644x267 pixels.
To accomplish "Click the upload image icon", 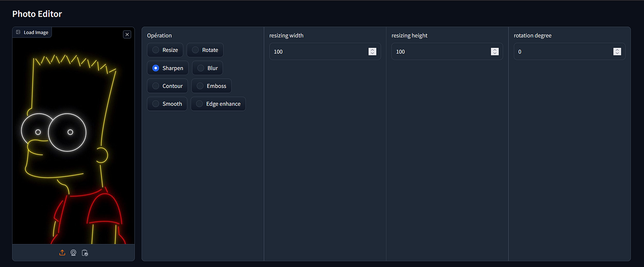I will point(63,253).
